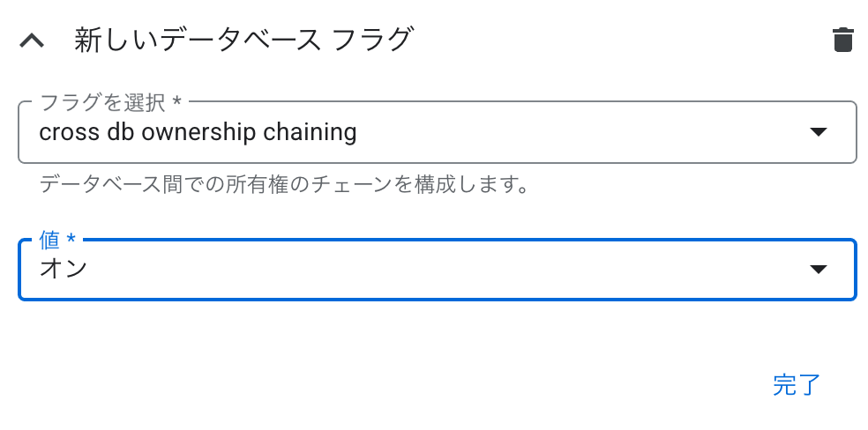Click the arrow in フラグを選択 dropdown
This screenshot has height=430, width=868.
(x=818, y=132)
